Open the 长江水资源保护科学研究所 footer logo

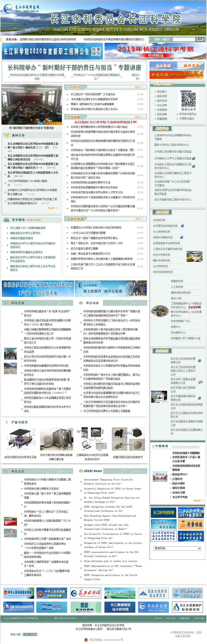point(187,607)
